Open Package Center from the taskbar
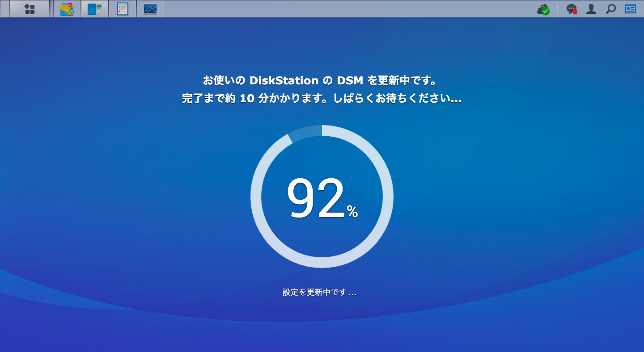The image size is (644, 352). pyautogui.click(x=67, y=9)
